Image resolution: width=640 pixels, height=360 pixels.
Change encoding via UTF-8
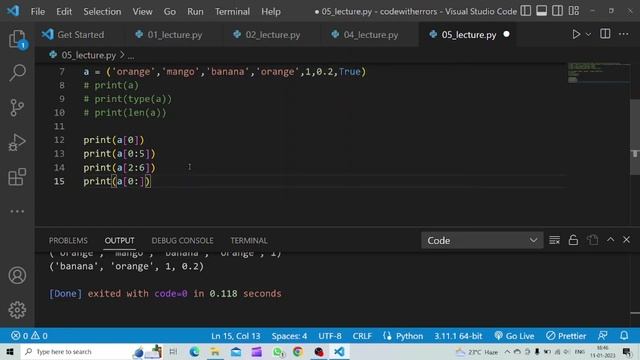[330, 336]
